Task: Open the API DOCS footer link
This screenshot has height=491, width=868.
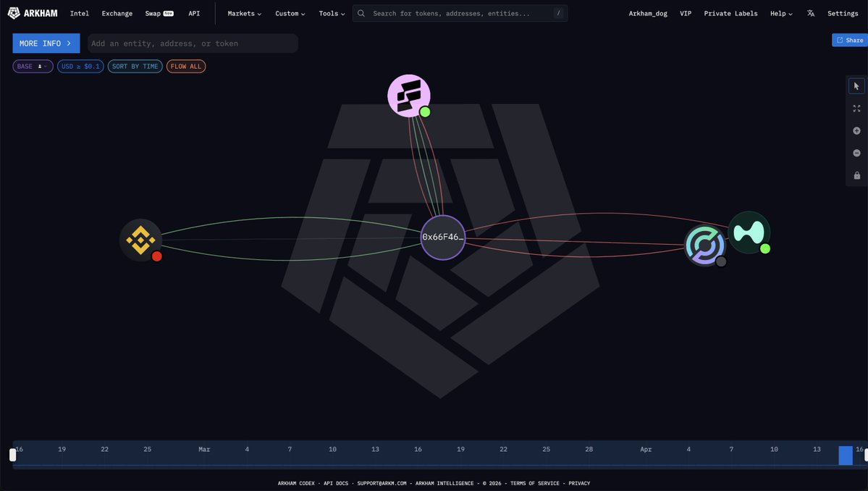Action: coord(335,483)
